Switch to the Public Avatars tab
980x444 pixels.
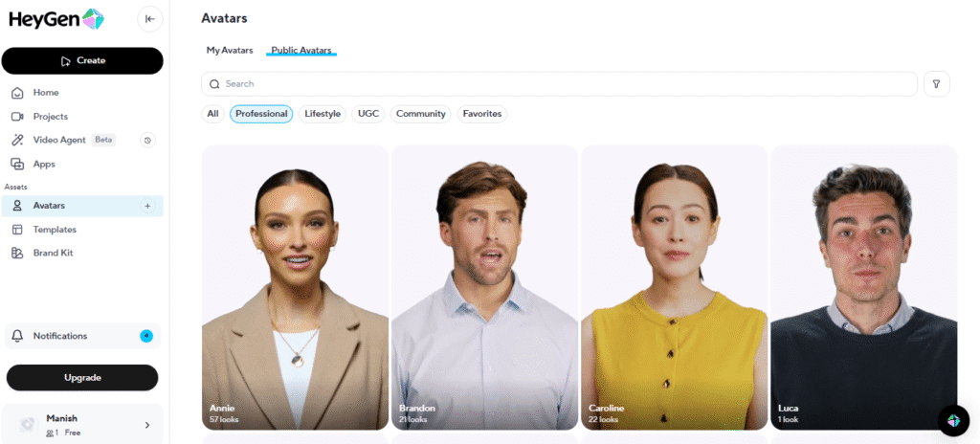[301, 50]
